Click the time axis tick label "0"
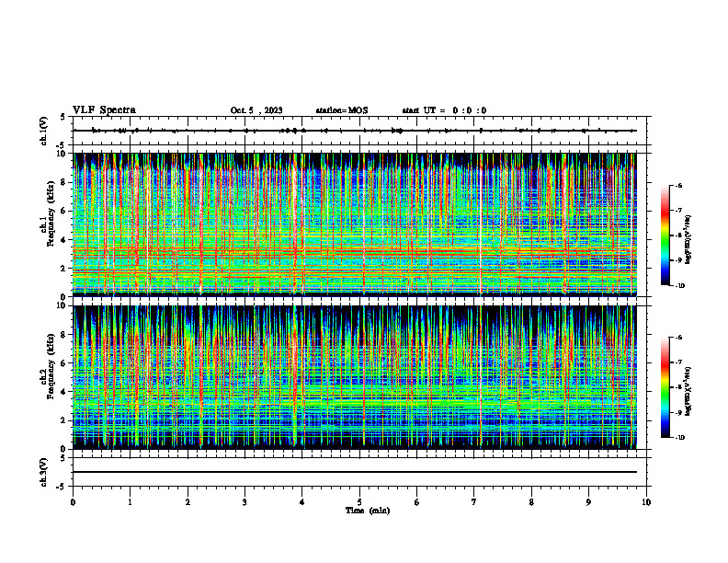The height and width of the screenshot is (563, 728). (73, 502)
